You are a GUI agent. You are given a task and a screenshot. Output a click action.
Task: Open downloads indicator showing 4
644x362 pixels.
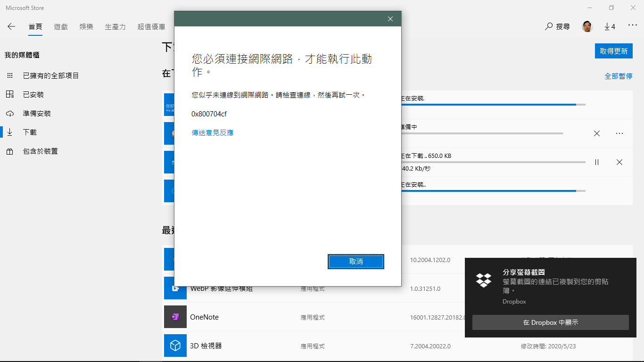tap(610, 27)
